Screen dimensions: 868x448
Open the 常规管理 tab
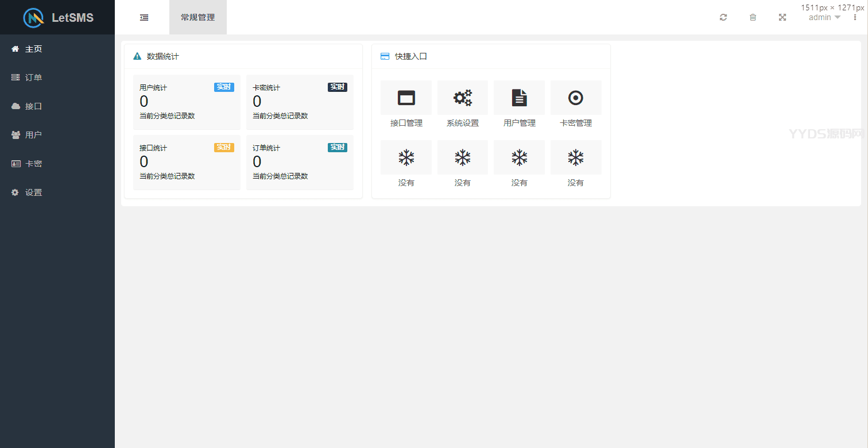[198, 17]
